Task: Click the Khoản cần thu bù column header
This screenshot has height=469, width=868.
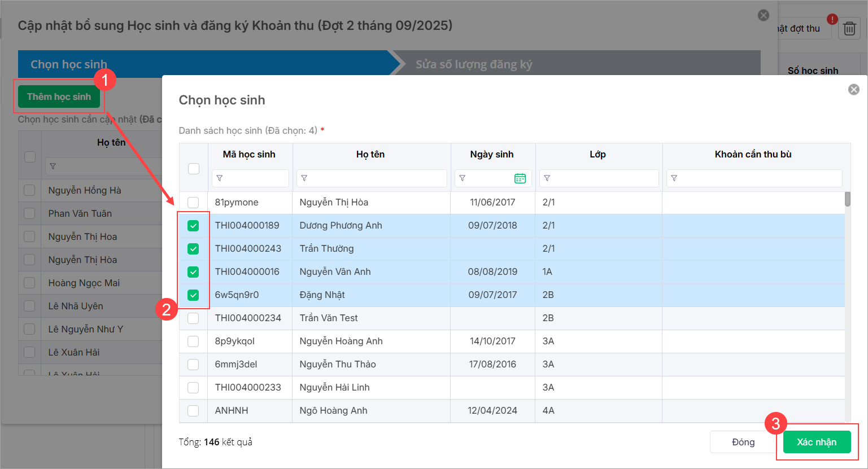Action: click(753, 154)
